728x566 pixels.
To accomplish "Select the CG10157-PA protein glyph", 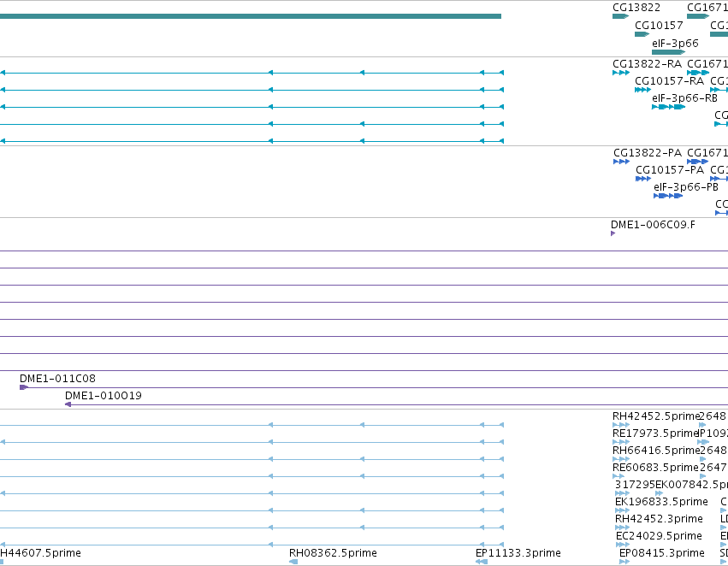I will 643,179.
